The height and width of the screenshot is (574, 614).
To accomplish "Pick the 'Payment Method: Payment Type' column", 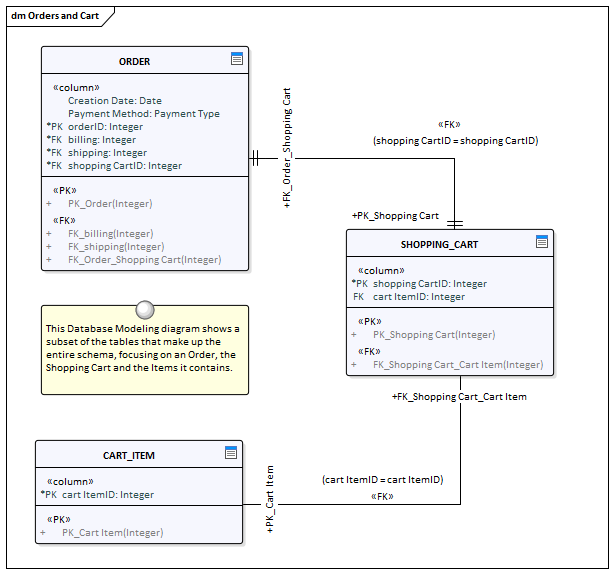I will point(143,114).
